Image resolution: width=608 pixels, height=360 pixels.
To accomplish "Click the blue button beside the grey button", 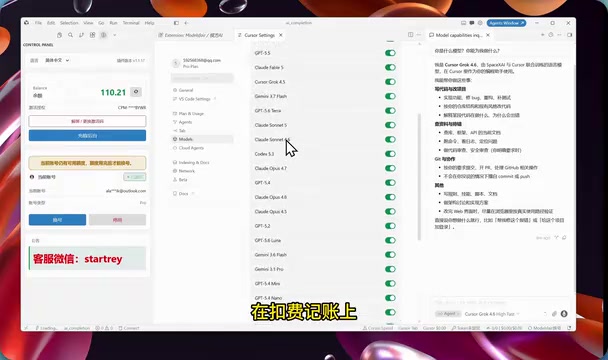I will point(57,220).
